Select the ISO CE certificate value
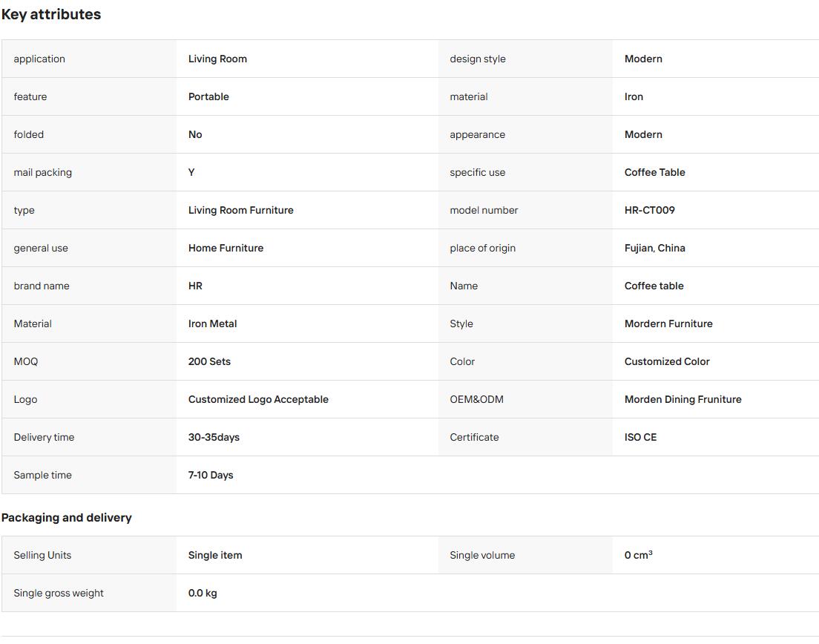The height and width of the screenshot is (644, 819). 640,437
